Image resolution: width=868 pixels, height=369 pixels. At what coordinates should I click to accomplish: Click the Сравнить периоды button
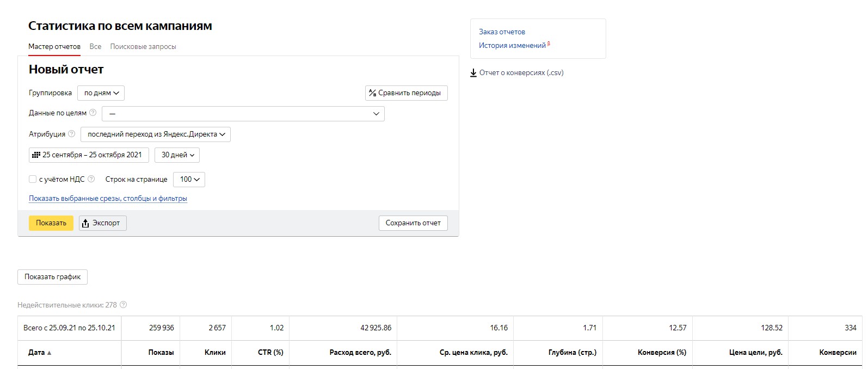click(x=406, y=93)
